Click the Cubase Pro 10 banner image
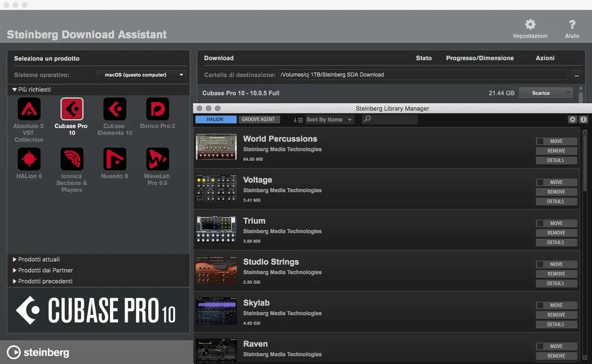 coord(98,310)
